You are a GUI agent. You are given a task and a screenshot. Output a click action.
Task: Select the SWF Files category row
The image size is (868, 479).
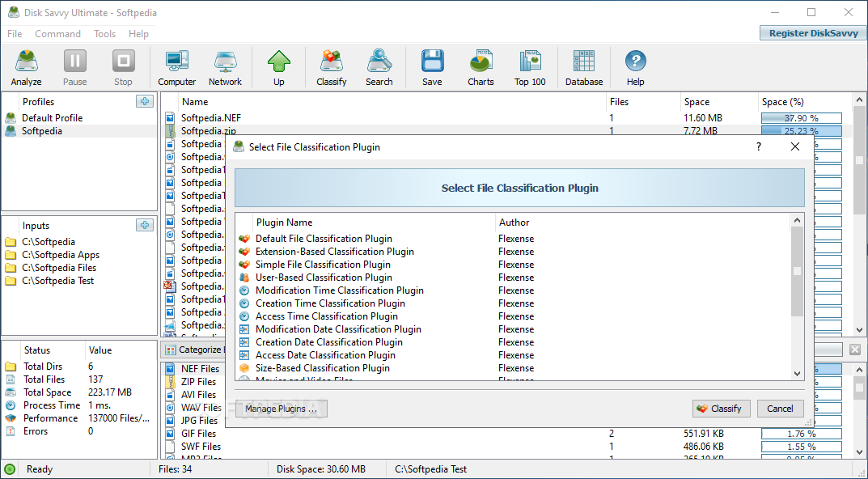(507, 447)
